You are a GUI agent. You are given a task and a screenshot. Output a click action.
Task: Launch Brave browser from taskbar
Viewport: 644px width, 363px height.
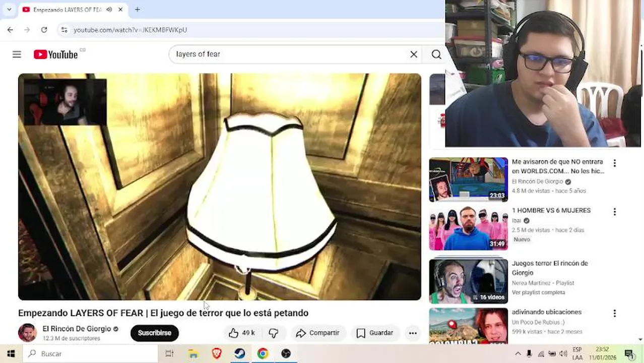[x=216, y=354]
